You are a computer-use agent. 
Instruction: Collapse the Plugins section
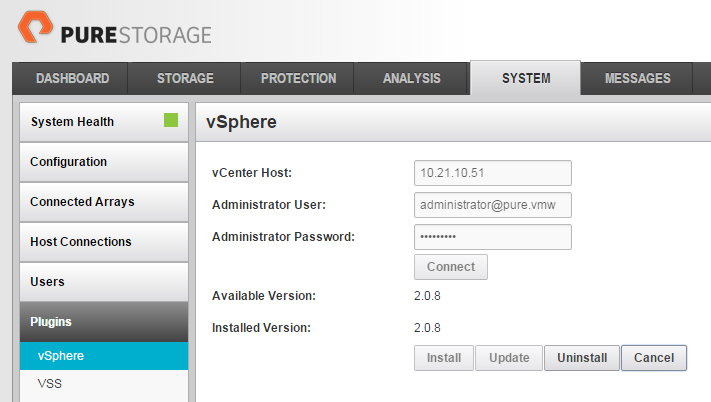[x=104, y=322]
